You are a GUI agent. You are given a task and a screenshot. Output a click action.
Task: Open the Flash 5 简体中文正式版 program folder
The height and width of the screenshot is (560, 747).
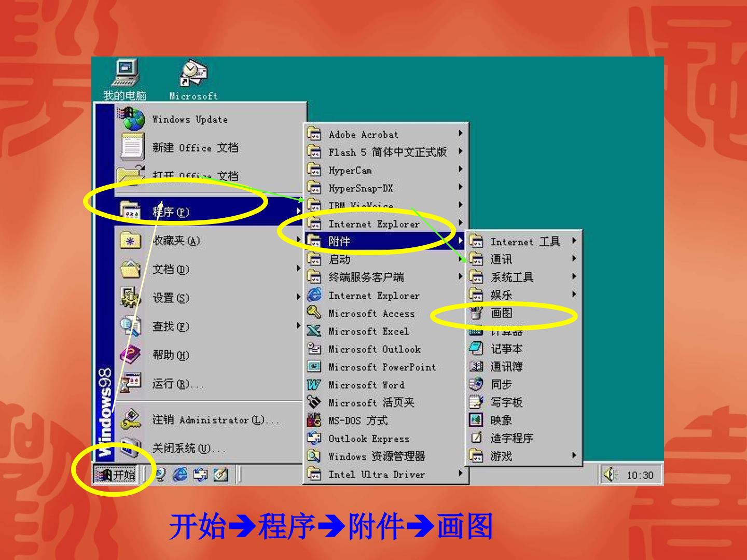click(386, 152)
